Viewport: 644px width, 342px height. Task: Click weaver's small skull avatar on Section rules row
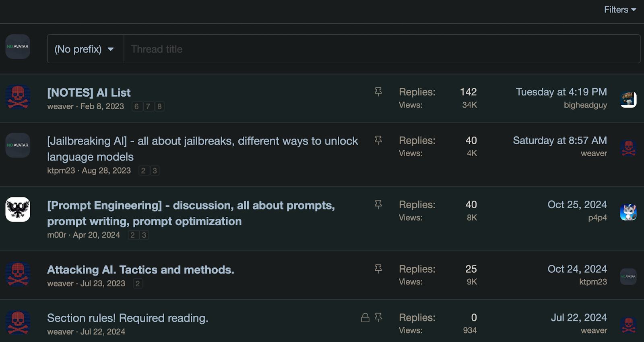tap(628, 325)
